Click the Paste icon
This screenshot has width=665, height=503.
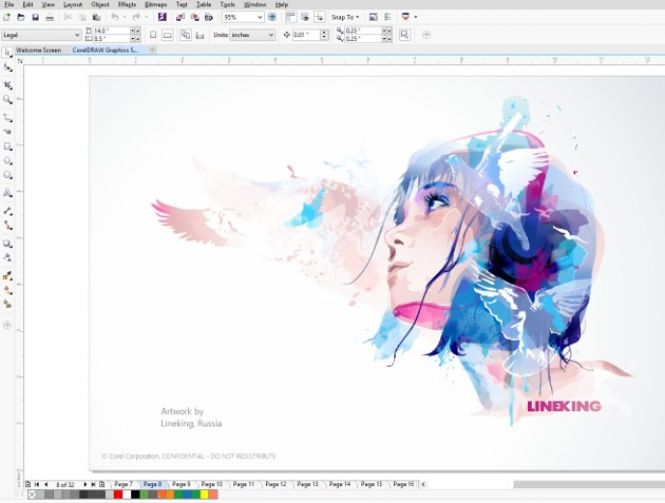[97, 17]
